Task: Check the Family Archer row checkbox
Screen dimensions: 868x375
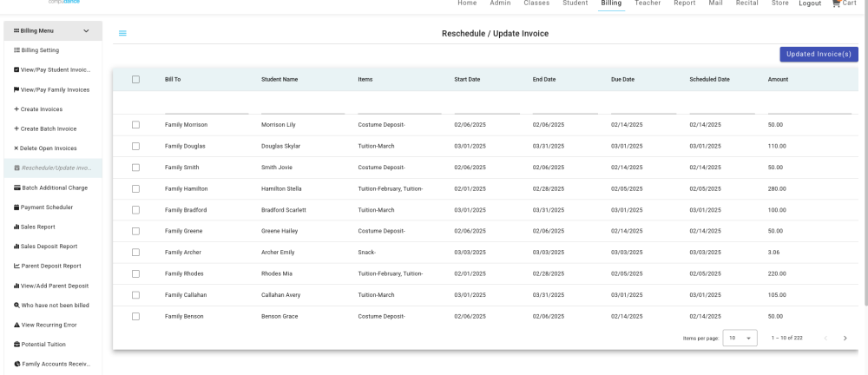Action: tap(135, 252)
